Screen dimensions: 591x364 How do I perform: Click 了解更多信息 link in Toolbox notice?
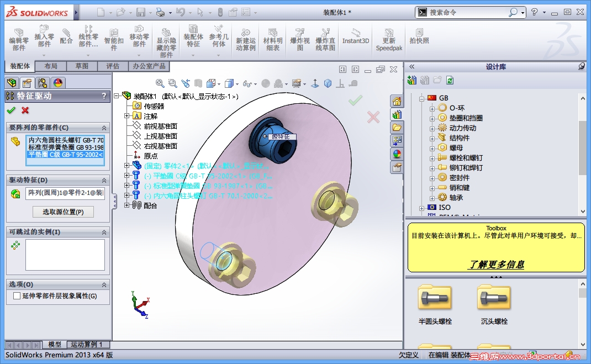click(496, 265)
